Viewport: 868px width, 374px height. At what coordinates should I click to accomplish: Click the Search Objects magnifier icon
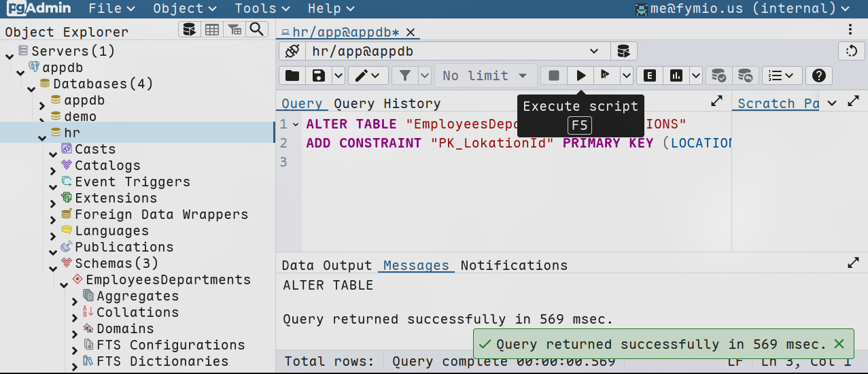pos(256,29)
